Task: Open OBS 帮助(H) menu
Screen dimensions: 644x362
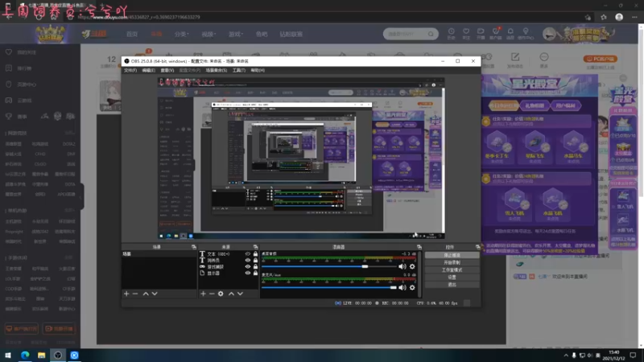Action: [x=258, y=71]
